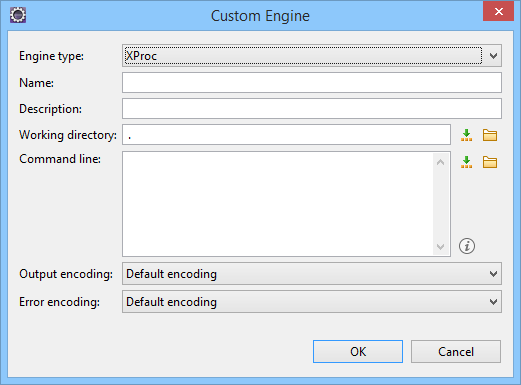Expand the Error encoding dropdown
Viewport: 521px width, 385px height.
[x=312, y=302]
